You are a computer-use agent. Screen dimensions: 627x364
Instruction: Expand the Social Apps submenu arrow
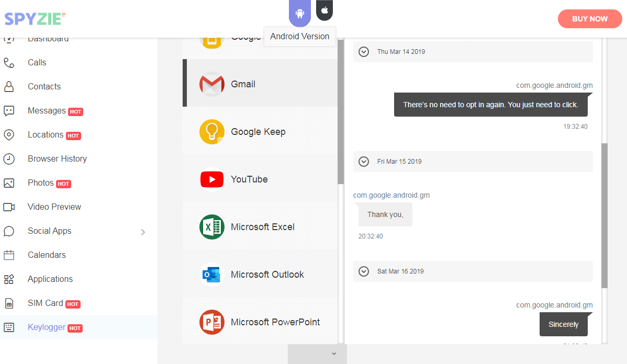[x=143, y=232]
